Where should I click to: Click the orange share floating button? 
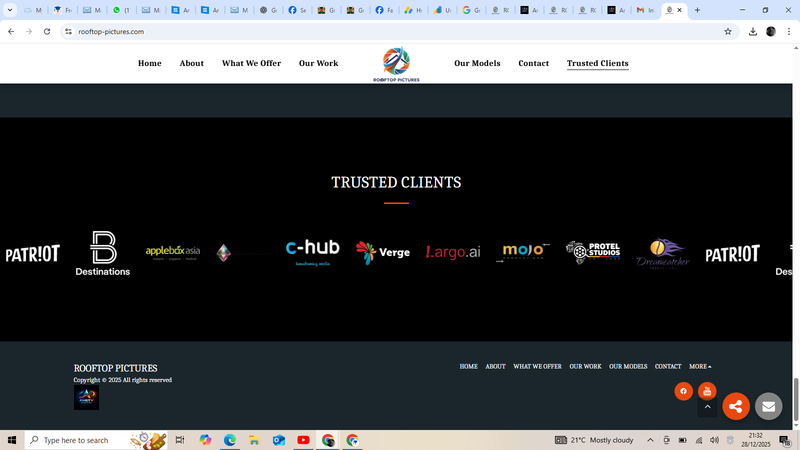click(x=736, y=406)
